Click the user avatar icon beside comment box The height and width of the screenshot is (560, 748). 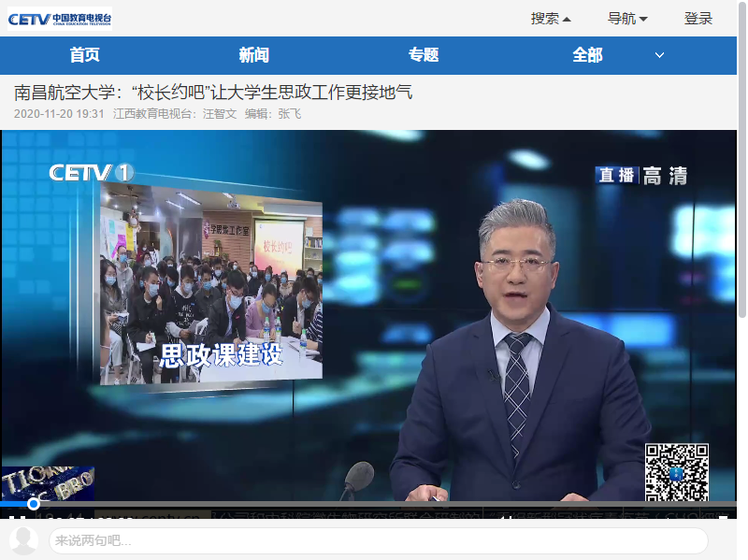(23, 539)
